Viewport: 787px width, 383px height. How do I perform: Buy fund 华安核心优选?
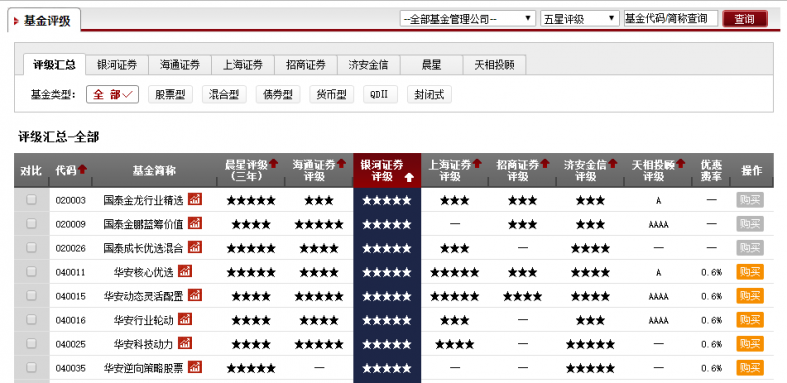750,272
